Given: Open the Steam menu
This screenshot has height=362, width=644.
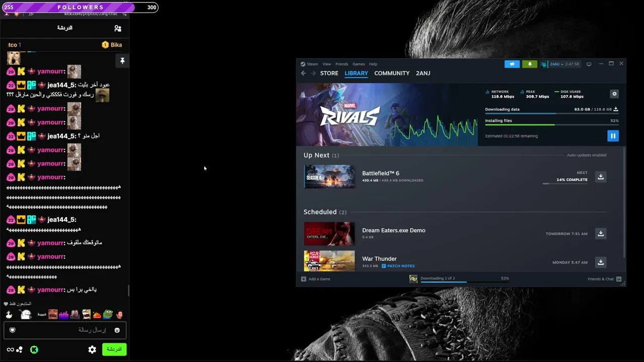Looking at the screenshot, I should (x=312, y=64).
